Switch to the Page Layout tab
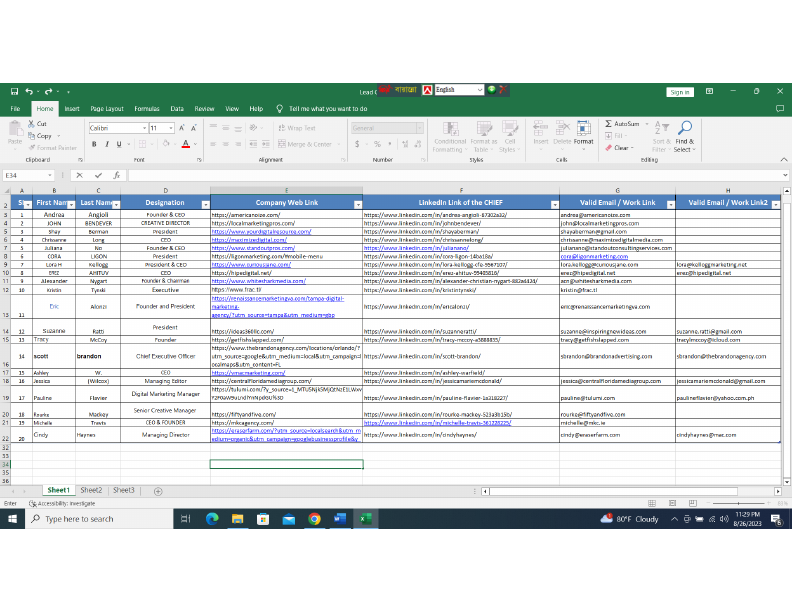792x612 pixels. point(107,109)
